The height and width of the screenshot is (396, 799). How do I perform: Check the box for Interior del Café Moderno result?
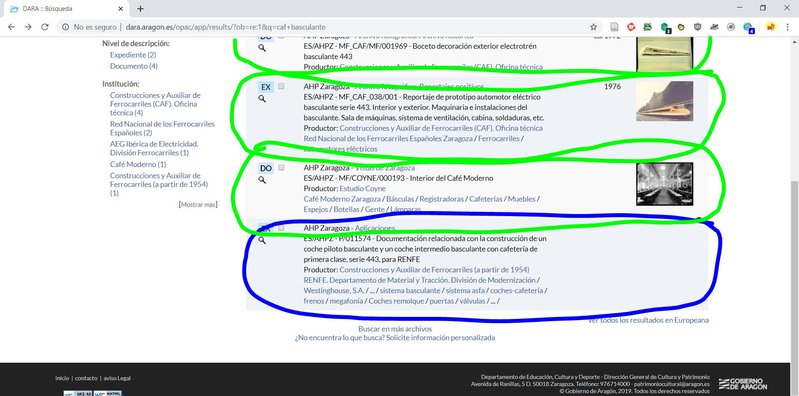[x=281, y=167]
